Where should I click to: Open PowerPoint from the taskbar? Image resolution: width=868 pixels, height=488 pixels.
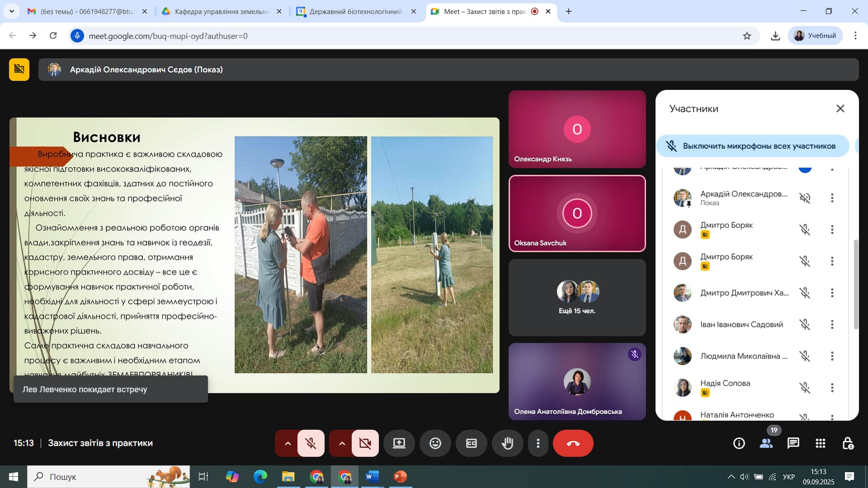400,477
